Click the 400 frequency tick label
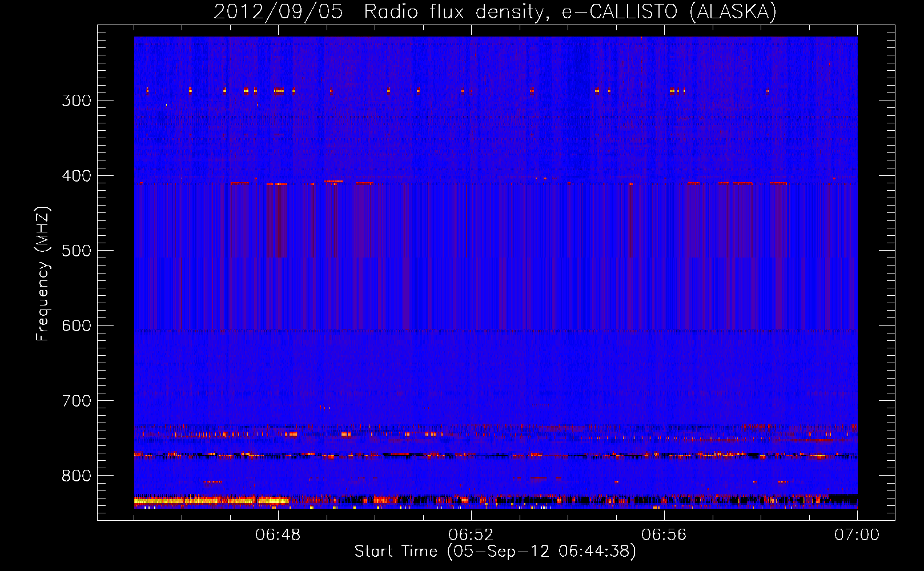 pyautogui.click(x=77, y=176)
